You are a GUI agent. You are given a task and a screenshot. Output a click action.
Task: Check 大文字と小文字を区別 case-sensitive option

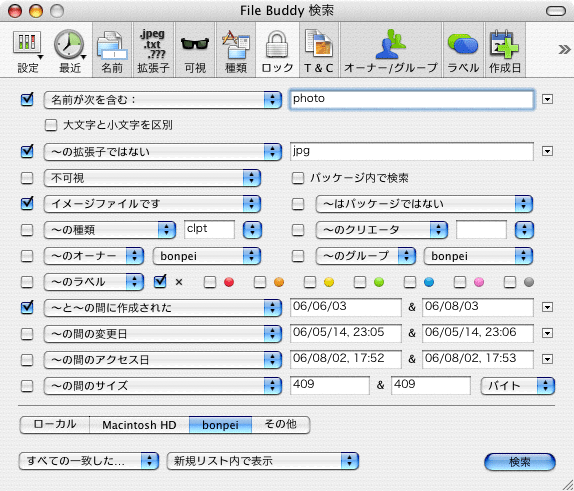tap(51, 125)
